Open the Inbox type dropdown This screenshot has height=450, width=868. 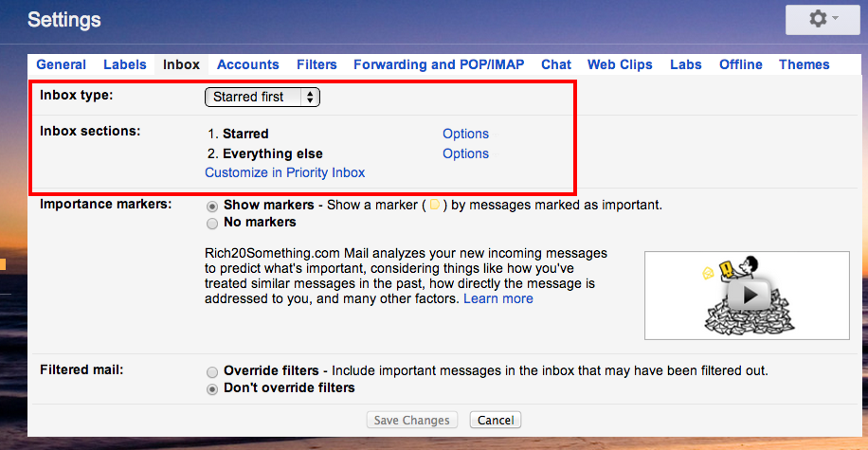pos(262,97)
